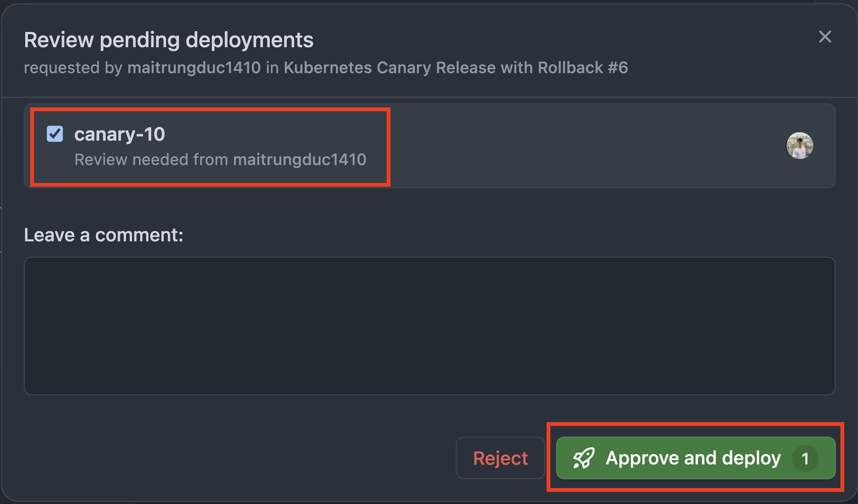Viewport: 858px width, 504px height.
Task: Click the rocket icon on the deploy button
Action: (583, 458)
